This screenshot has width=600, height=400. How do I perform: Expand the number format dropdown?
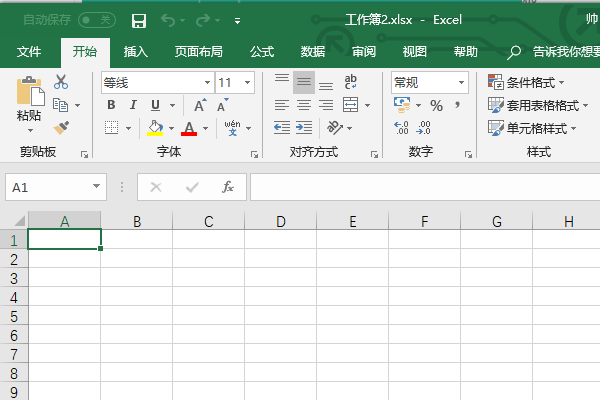tap(461, 83)
